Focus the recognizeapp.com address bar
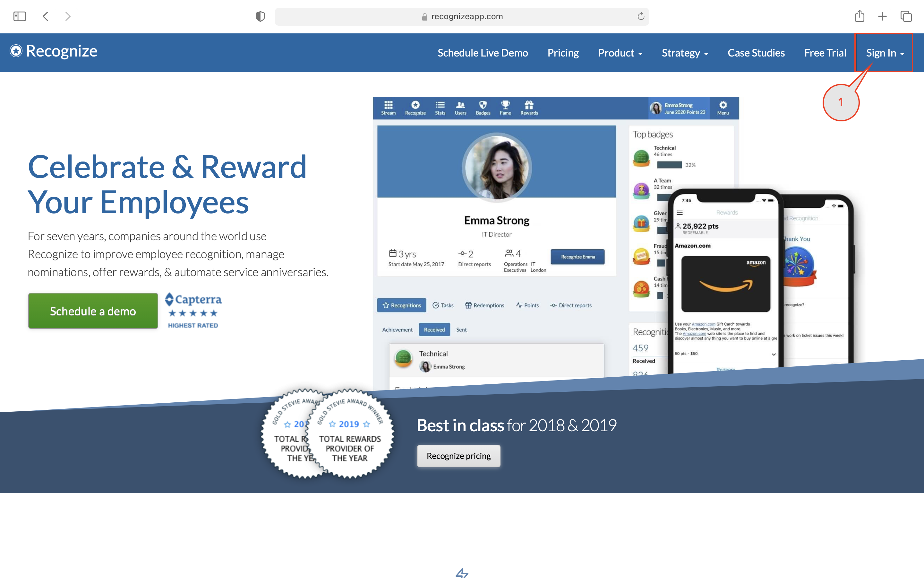This screenshot has height=578, width=924. click(x=462, y=16)
